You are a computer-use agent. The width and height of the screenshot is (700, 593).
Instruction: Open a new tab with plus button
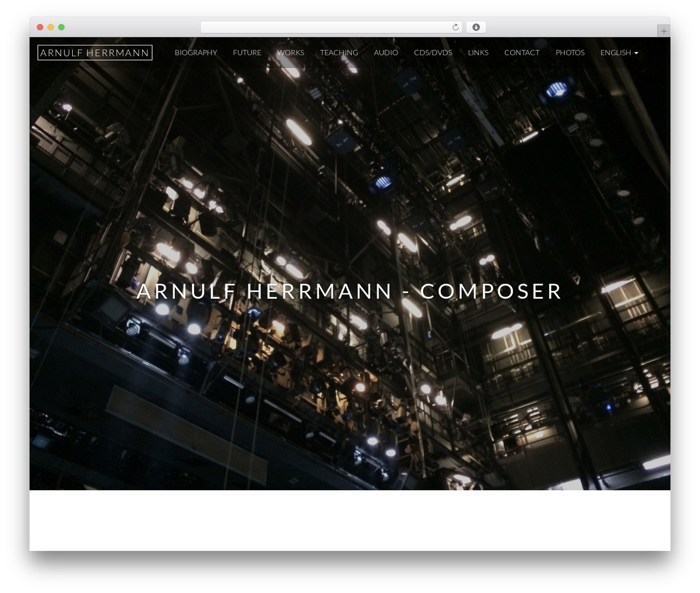pos(663,31)
